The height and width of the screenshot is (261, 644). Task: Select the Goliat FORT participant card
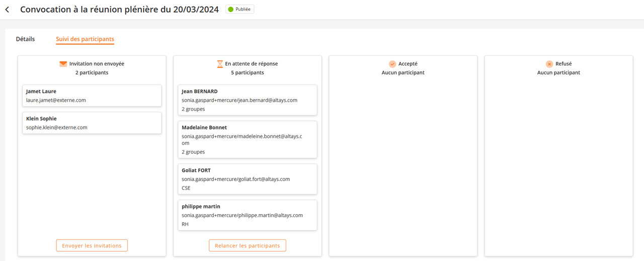pos(247,179)
